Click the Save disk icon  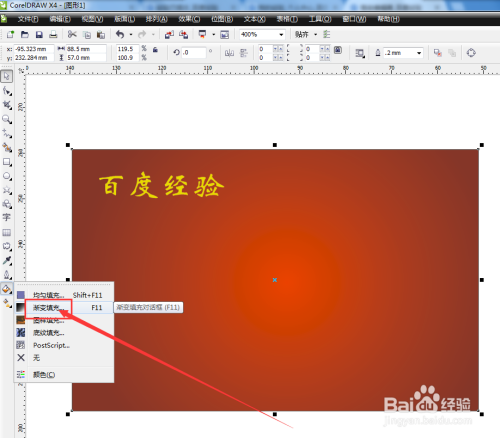pos(39,34)
